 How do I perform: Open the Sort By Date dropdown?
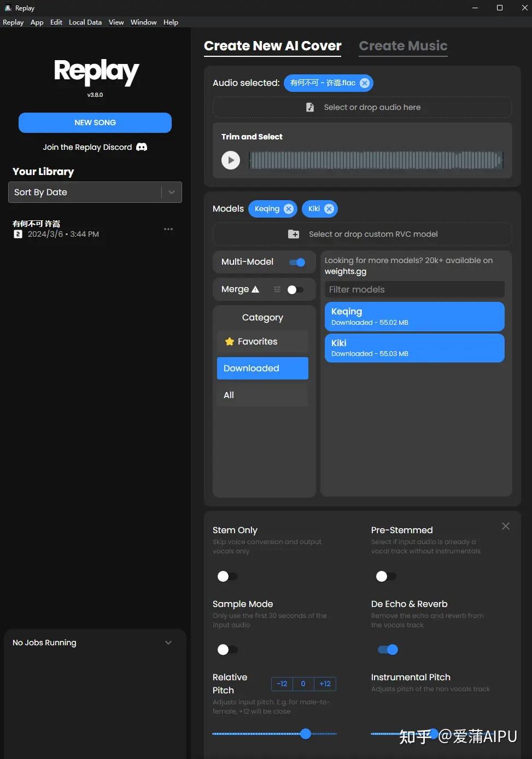click(x=95, y=192)
